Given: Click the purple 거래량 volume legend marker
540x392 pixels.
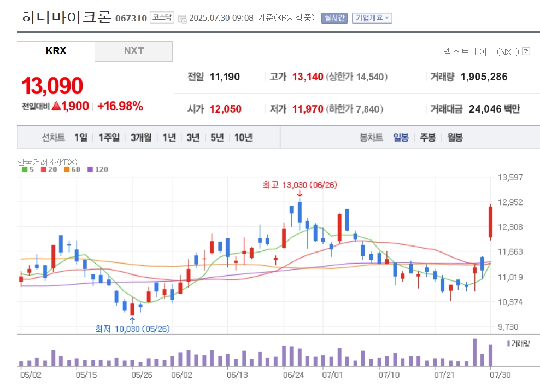Looking at the screenshot, I should [x=508, y=343].
